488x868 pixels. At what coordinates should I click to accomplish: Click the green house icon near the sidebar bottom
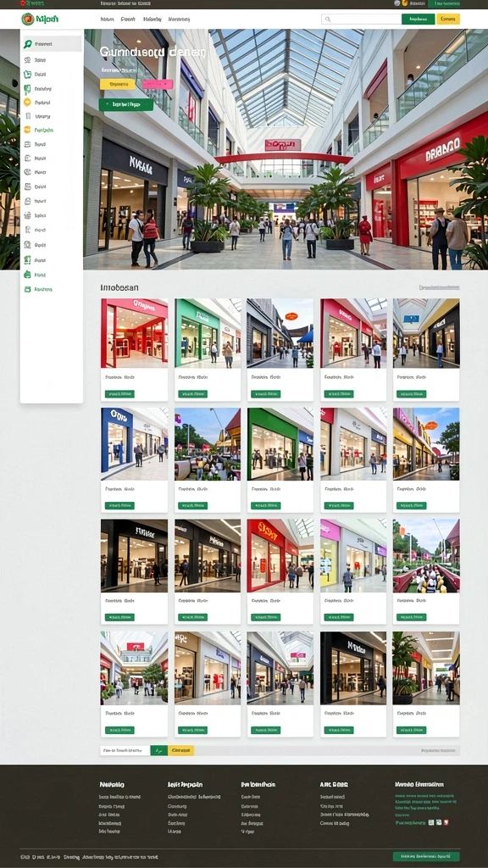coord(27,275)
